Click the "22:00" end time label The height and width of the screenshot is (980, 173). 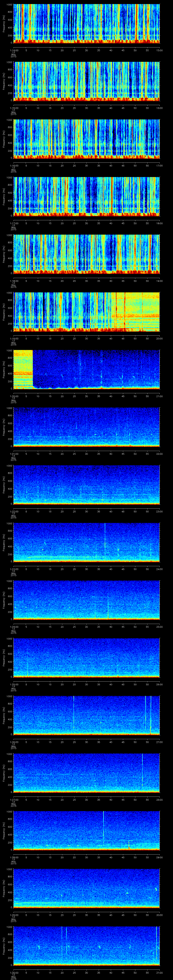(160, 454)
